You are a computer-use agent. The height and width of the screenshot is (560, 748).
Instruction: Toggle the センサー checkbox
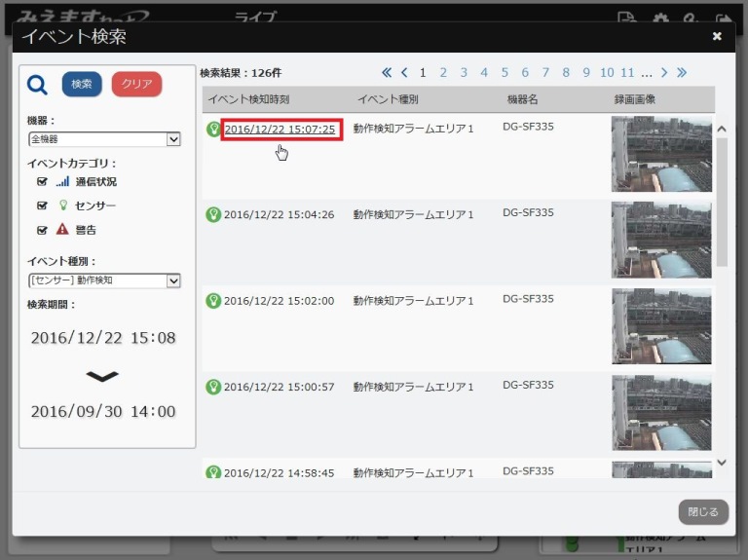click(42, 205)
